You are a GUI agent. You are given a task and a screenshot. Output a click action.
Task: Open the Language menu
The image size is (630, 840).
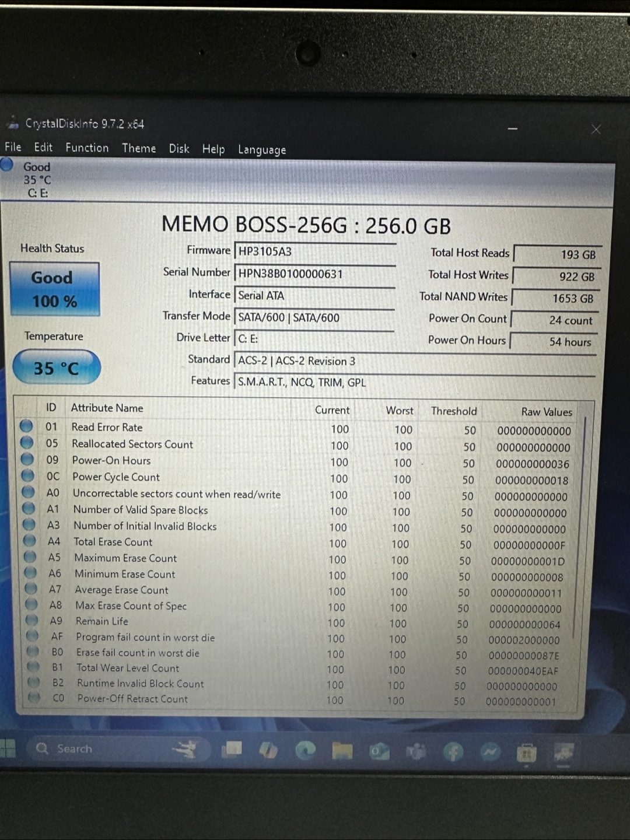262,150
